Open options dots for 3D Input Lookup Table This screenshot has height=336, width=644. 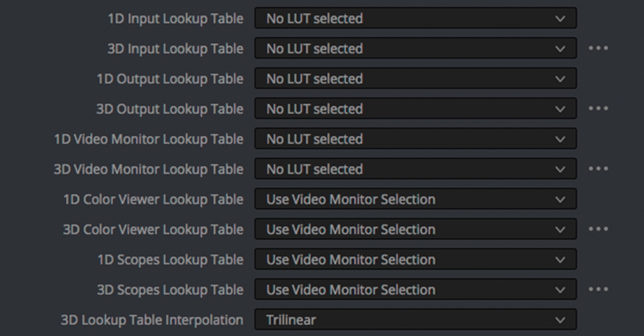tap(598, 48)
